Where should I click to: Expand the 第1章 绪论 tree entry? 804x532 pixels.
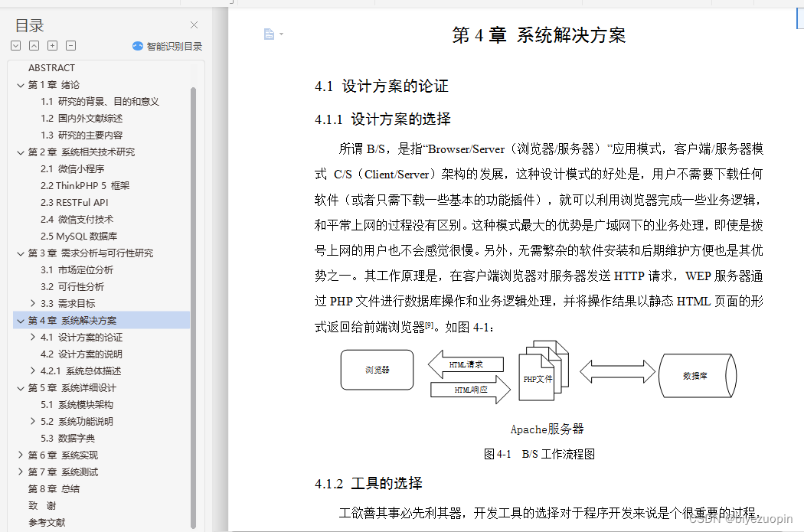point(21,84)
